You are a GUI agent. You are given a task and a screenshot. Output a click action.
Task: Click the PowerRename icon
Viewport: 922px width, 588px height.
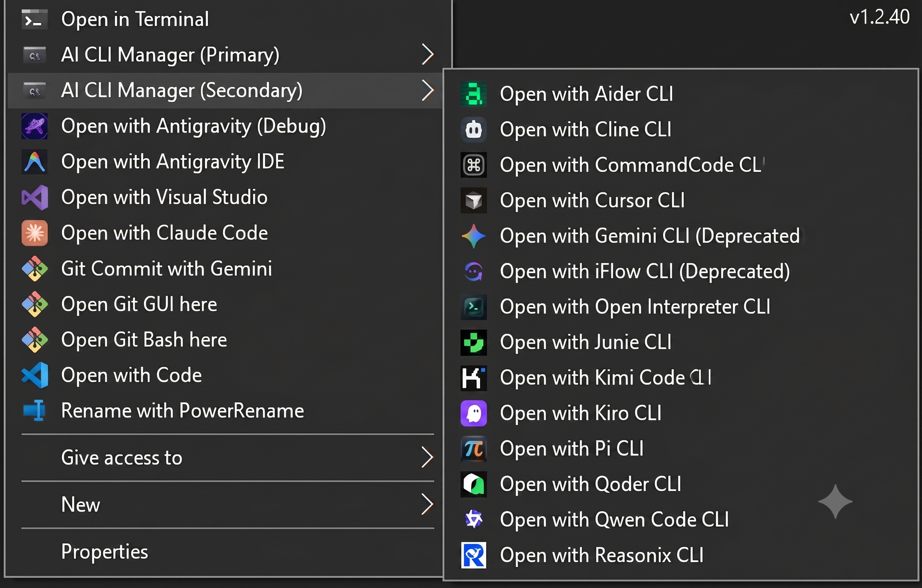point(35,411)
